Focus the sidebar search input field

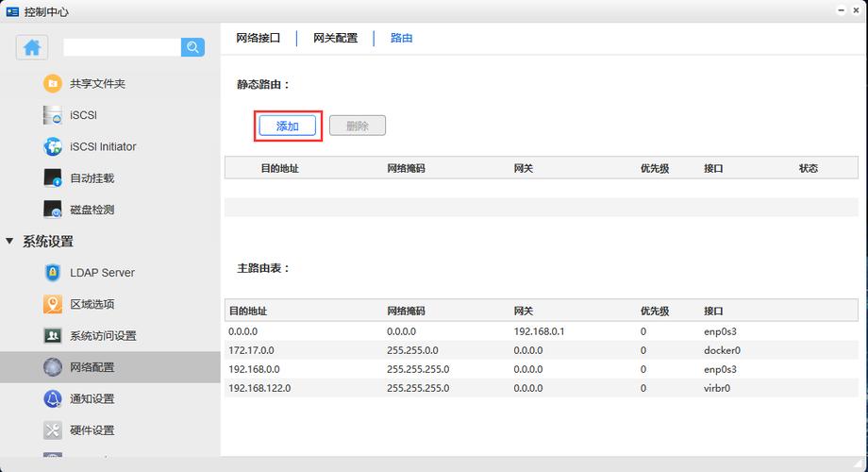point(123,47)
